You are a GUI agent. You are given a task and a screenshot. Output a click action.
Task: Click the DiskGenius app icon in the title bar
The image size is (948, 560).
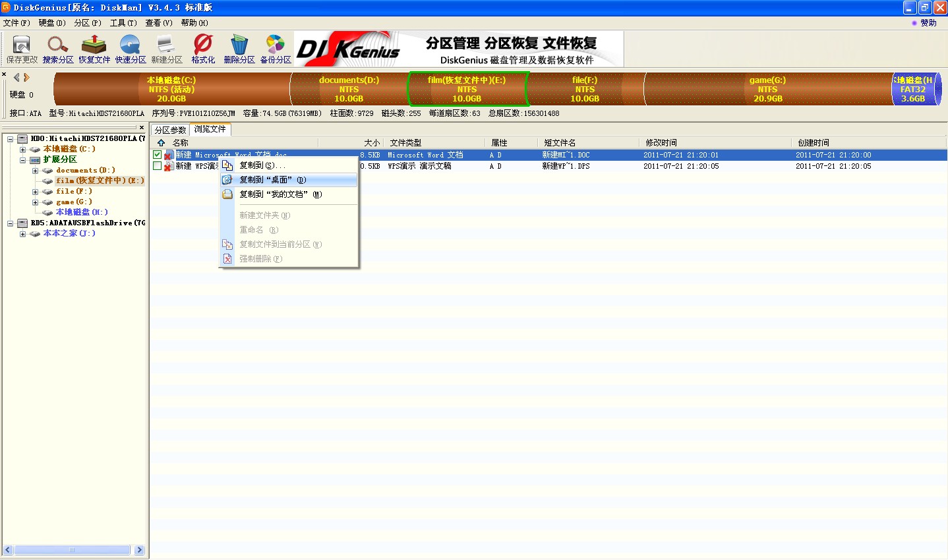(6, 7)
